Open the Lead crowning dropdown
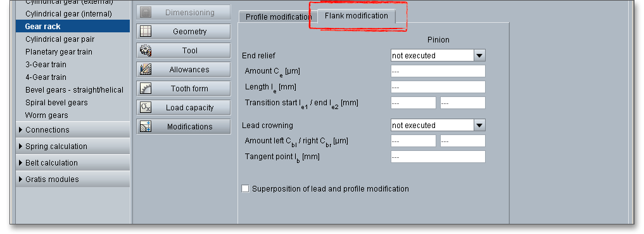The height and width of the screenshot is (234, 644). pyautogui.click(x=479, y=125)
